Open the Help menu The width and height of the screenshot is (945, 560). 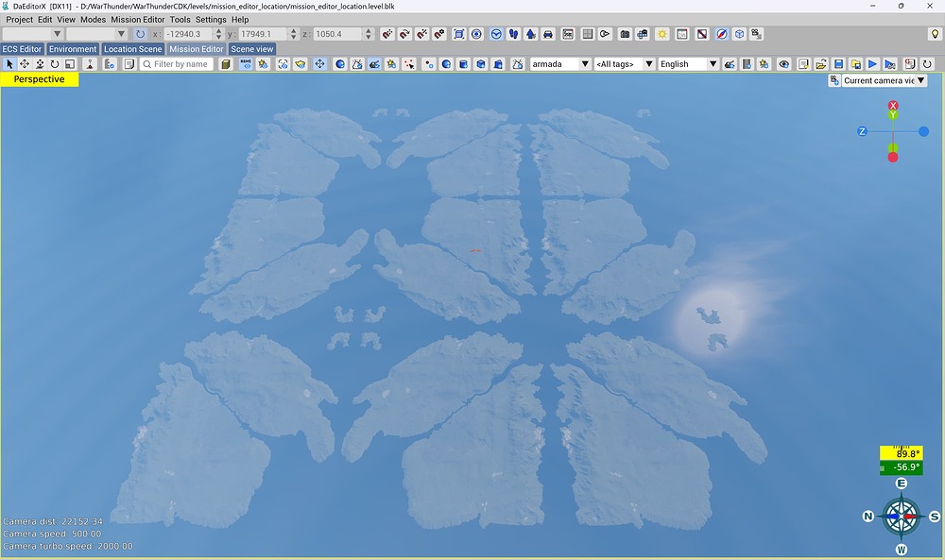point(240,19)
